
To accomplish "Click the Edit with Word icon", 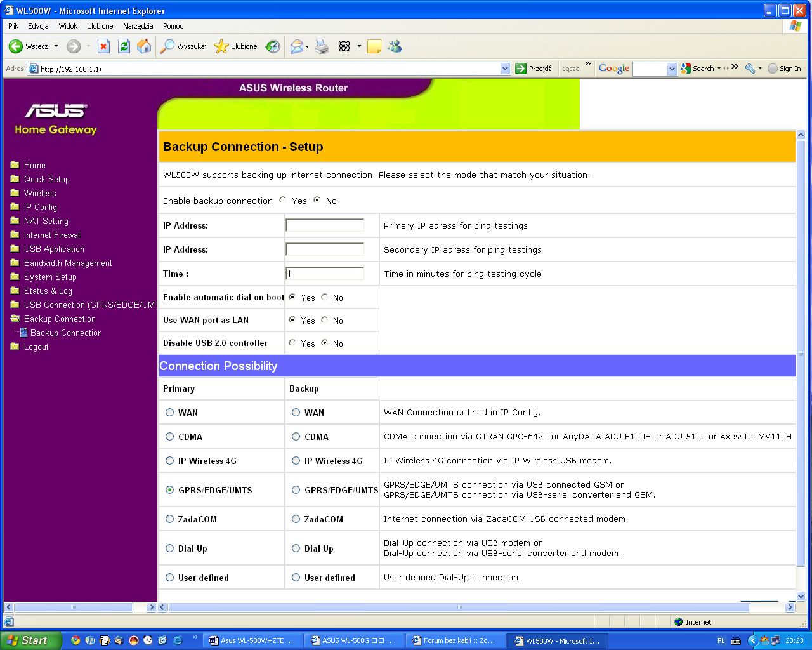I will point(344,46).
